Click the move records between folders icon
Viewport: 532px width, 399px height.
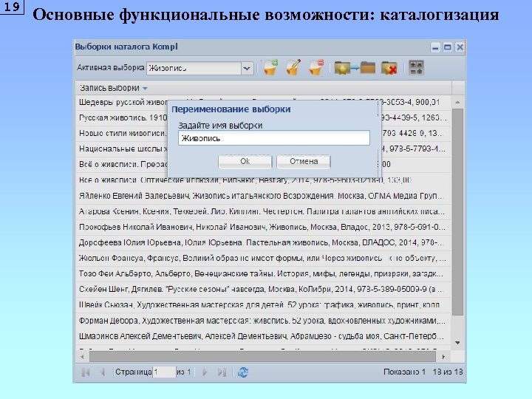coord(355,68)
